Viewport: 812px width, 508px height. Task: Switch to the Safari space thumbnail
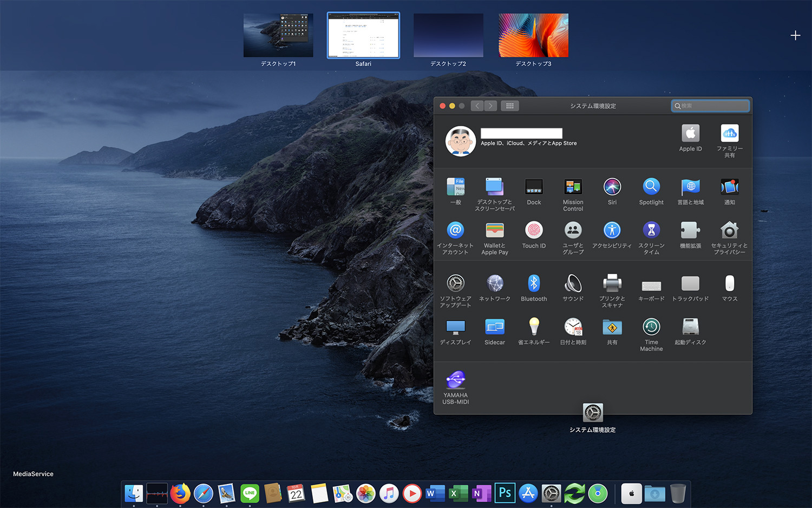tap(363, 36)
